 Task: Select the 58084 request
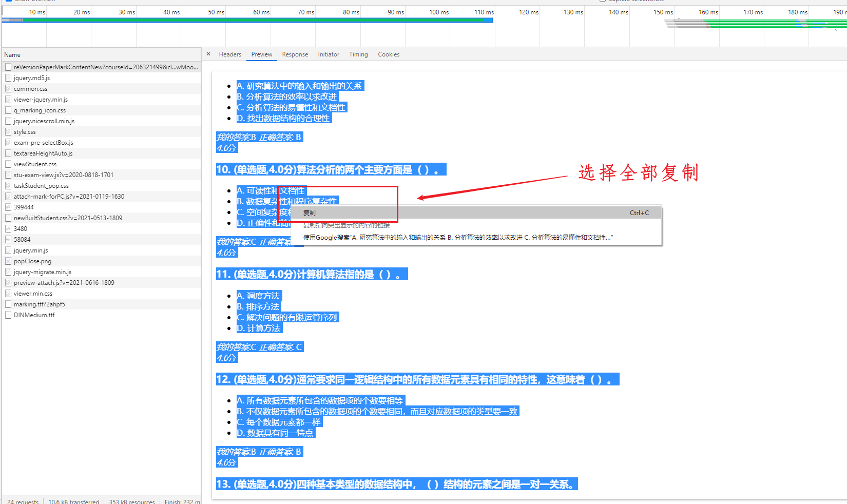pyautogui.click(x=101, y=240)
